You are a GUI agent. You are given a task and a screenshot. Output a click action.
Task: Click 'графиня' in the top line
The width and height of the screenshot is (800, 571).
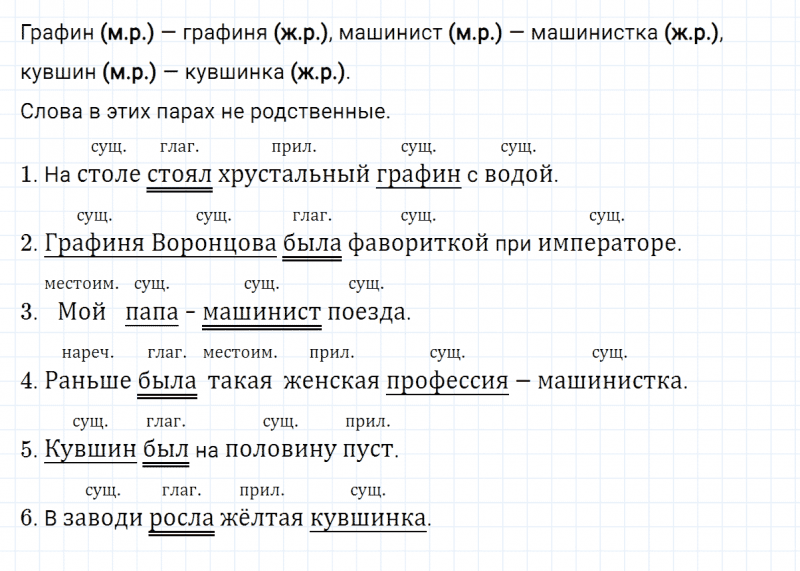tap(225, 33)
